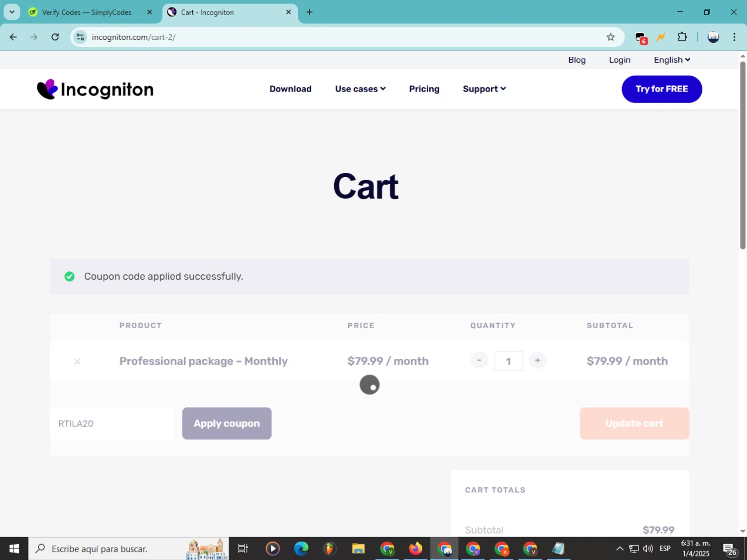Viewport: 747px width, 560px height.
Task: Click the page vertical scrollbar thumb
Action: [743, 154]
